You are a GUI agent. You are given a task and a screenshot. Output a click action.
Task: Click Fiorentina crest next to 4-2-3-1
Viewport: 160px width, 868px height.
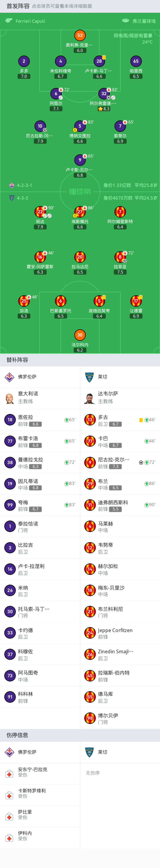pos(12,185)
